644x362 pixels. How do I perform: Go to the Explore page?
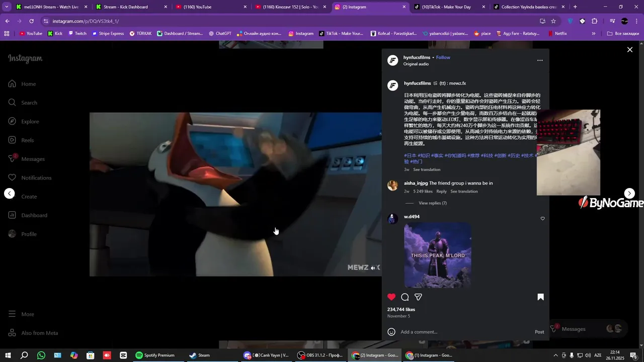pyautogui.click(x=24, y=122)
